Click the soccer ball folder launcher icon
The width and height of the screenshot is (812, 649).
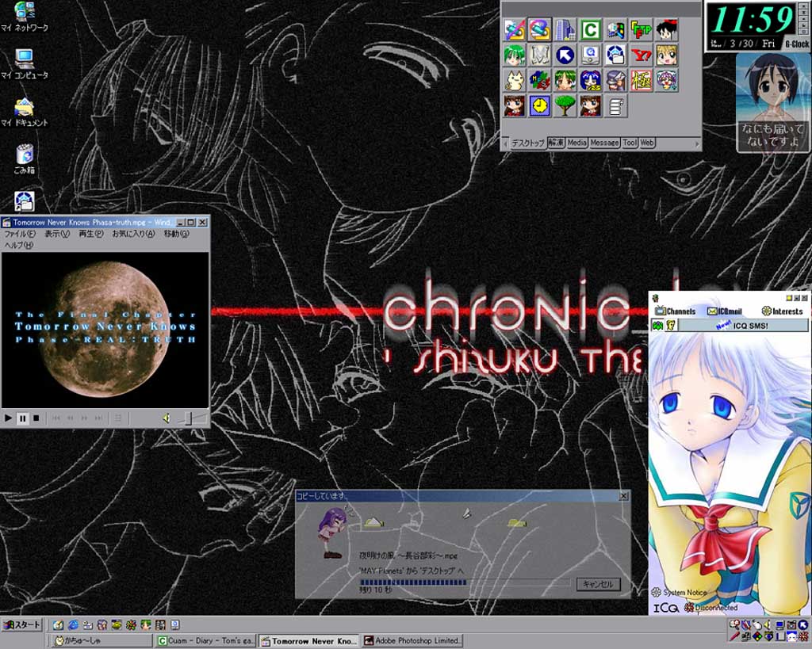point(615,55)
